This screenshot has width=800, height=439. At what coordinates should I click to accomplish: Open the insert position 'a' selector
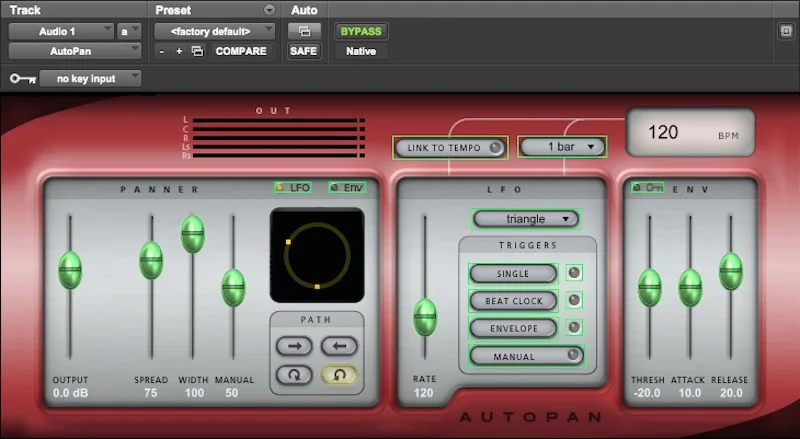[129, 31]
